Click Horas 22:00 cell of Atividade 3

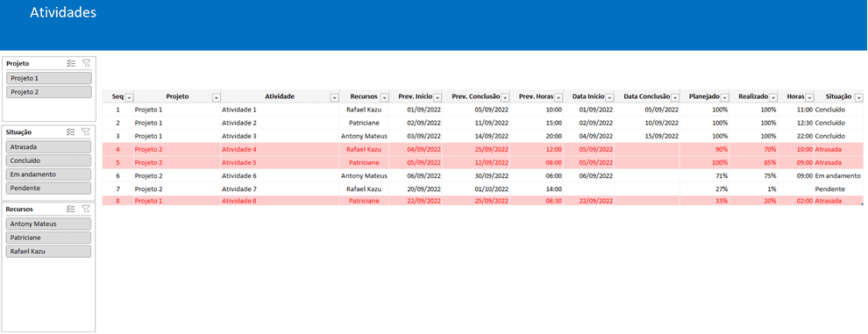tap(797, 136)
